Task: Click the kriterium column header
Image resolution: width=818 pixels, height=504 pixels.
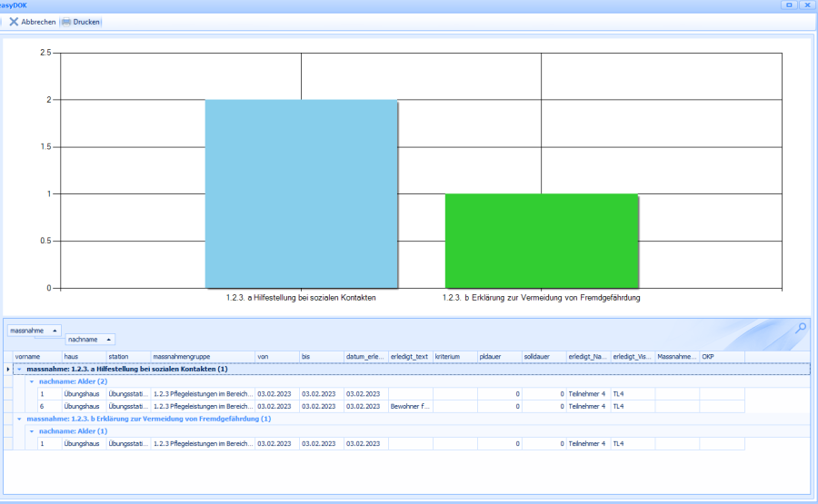Action: 454,357
